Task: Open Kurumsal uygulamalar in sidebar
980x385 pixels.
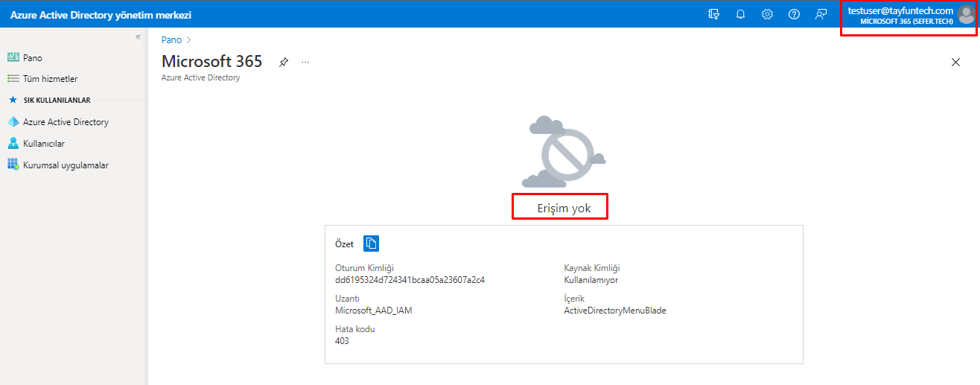Action: tap(66, 165)
